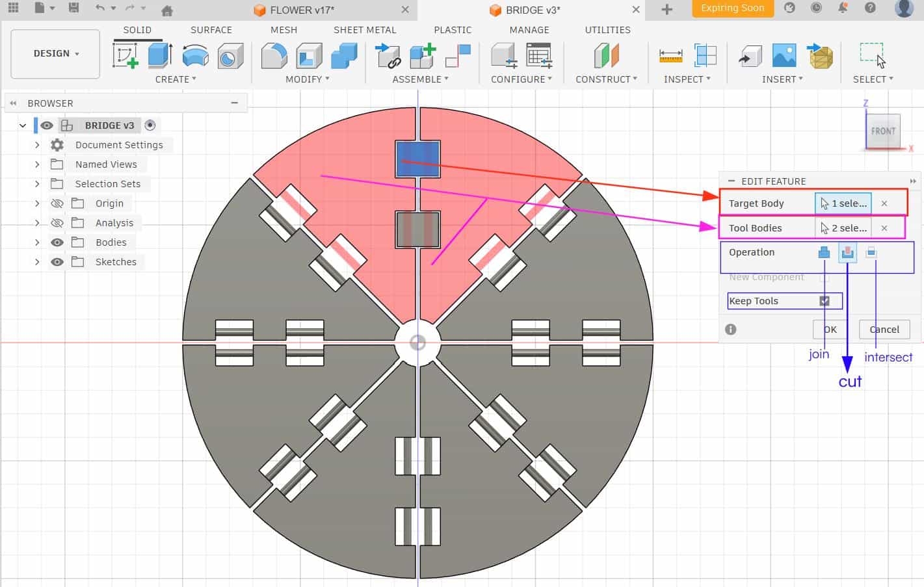The height and width of the screenshot is (587, 924).
Task: Click the Expiring Soon button
Action: click(732, 8)
